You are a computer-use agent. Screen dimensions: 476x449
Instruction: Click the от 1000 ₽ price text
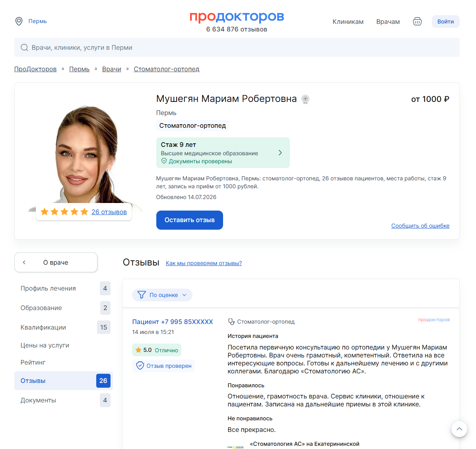(430, 99)
